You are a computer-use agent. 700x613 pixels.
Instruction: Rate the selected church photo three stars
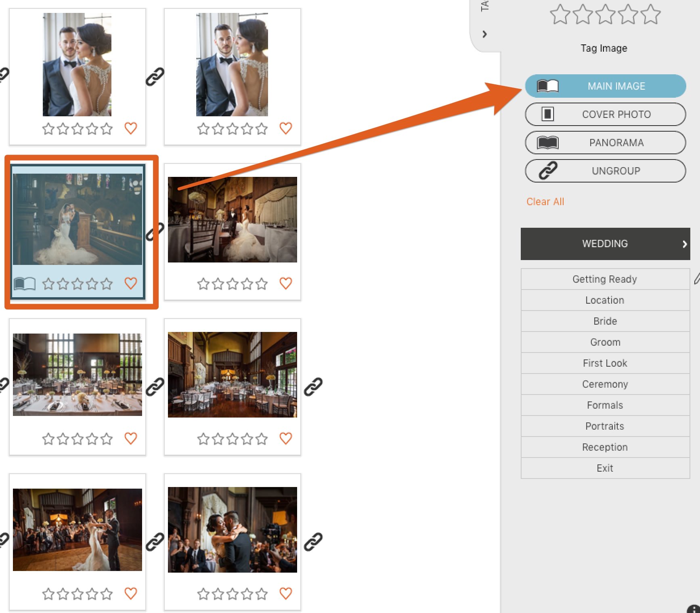pos(78,284)
